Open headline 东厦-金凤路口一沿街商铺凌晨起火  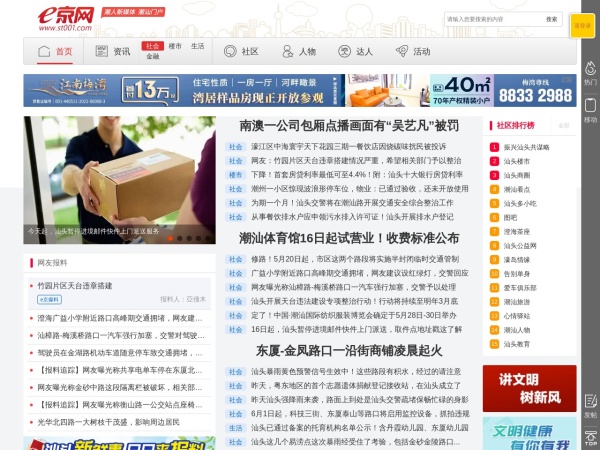pos(349,351)
